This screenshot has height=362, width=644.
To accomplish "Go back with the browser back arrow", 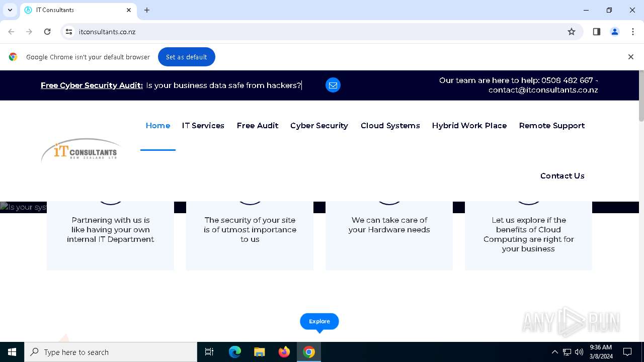I will coord(11,32).
